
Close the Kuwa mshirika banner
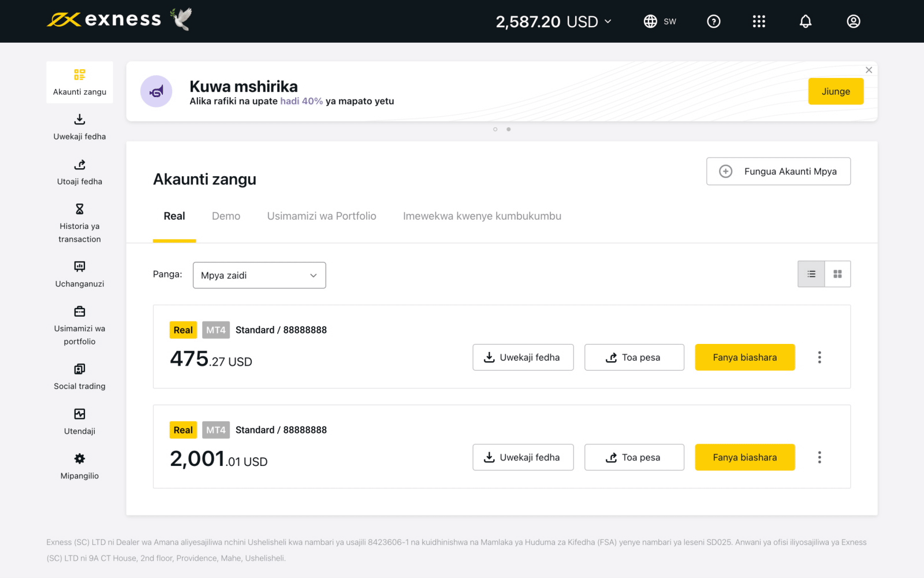(869, 70)
